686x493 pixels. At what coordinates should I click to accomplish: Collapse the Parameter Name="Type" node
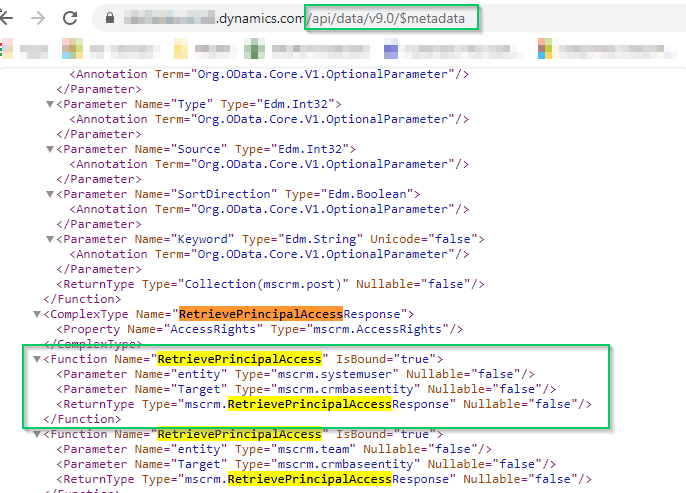50,105
